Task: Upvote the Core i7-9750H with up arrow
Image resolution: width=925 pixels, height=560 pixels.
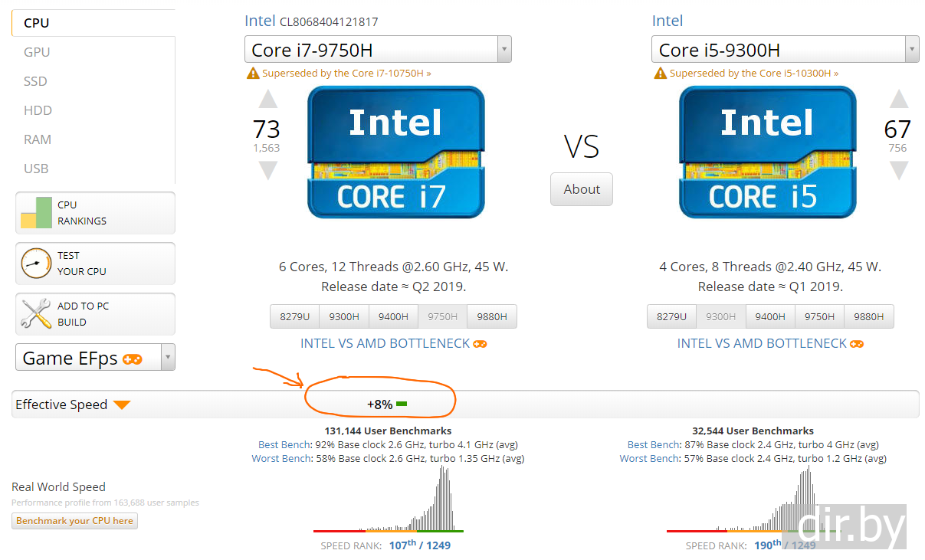Action: pos(267,100)
